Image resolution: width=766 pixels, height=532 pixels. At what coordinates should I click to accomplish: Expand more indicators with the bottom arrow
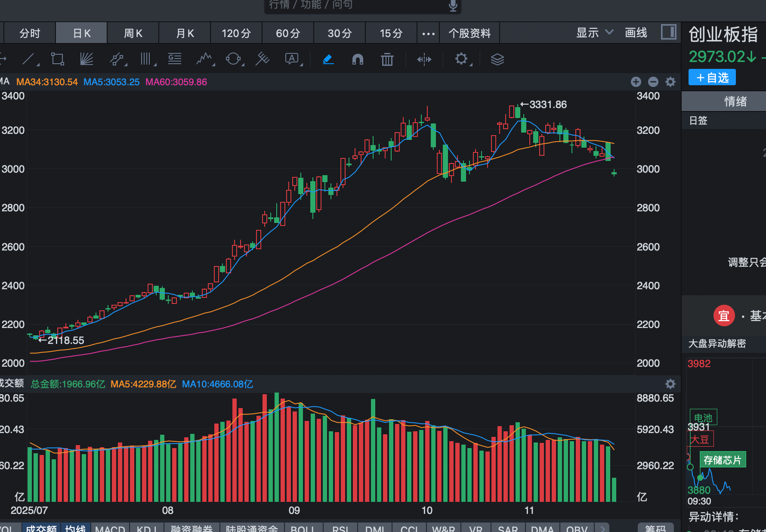coord(602,528)
